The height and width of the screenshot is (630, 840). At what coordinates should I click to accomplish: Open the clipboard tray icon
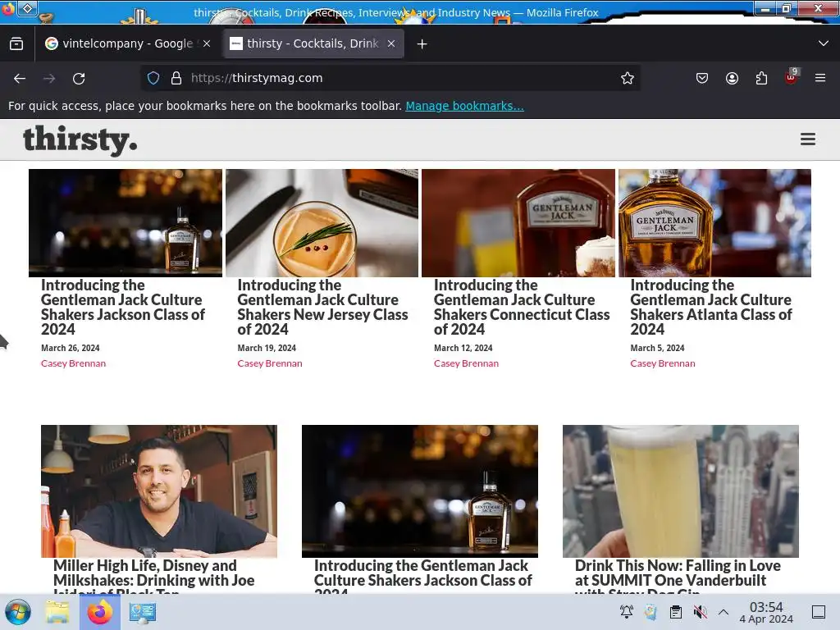click(676, 611)
